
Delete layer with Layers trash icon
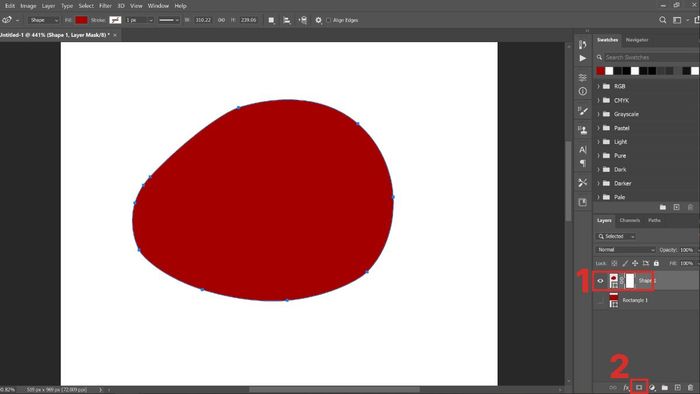click(x=691, y=388)
